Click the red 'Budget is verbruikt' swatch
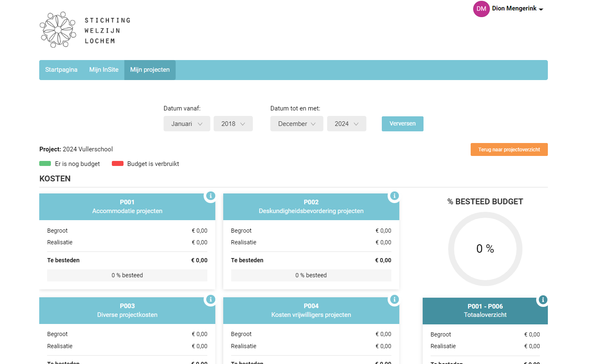The height and width of the screenshot is (364, 590). [x=118, y=163]
